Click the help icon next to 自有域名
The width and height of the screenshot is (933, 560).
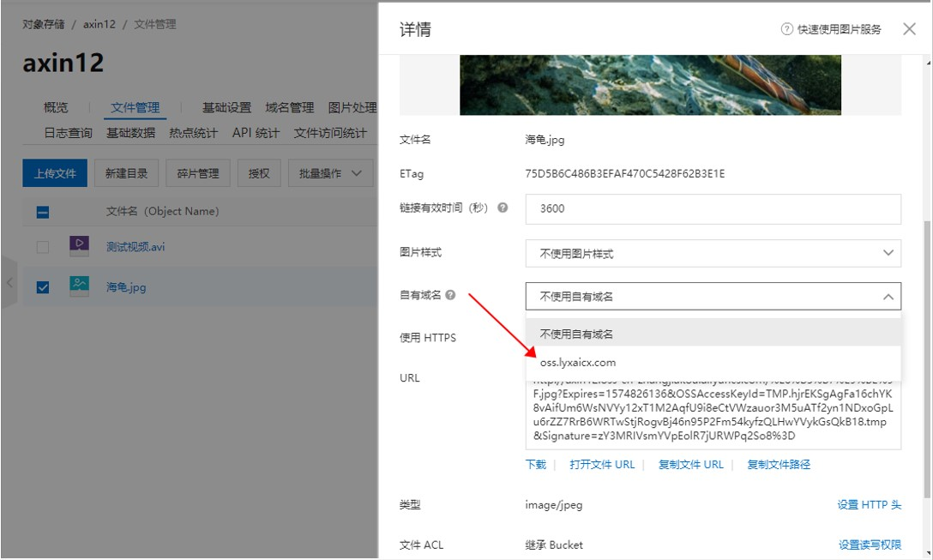click(450, 295)
